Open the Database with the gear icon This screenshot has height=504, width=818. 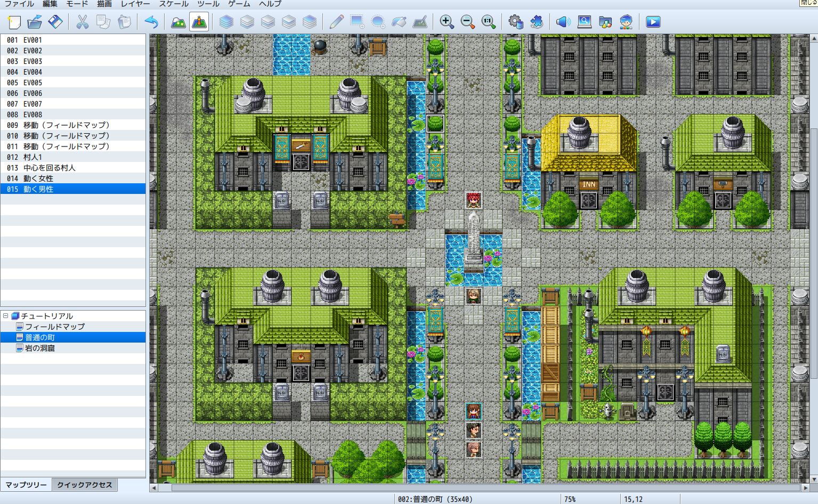point(515,22)
